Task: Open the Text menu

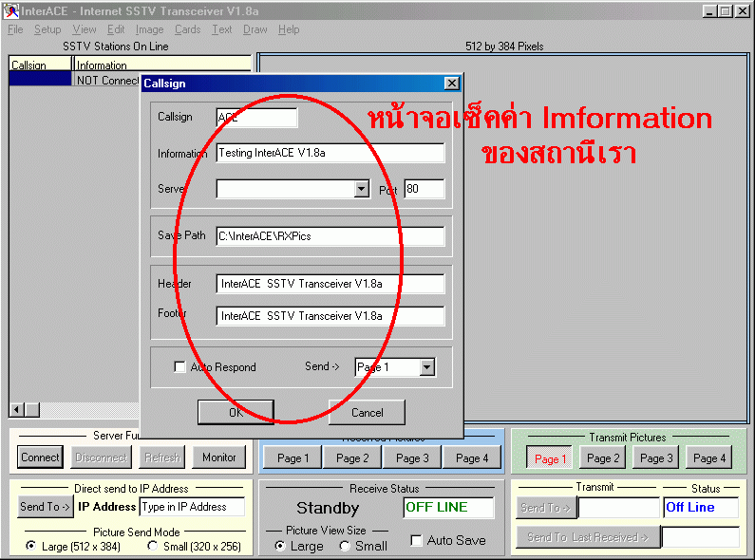Action: coord(222,29)
